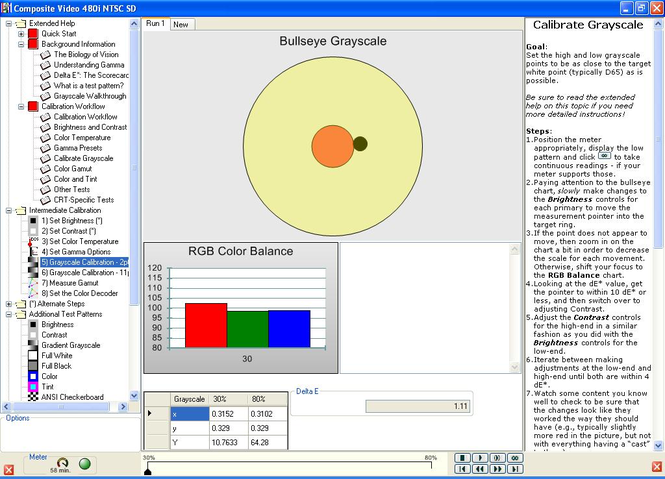Image resolution: width=665 pixels, height=479 pixels.
Task: Click the meter gauge icon
Action: point(64,463)
